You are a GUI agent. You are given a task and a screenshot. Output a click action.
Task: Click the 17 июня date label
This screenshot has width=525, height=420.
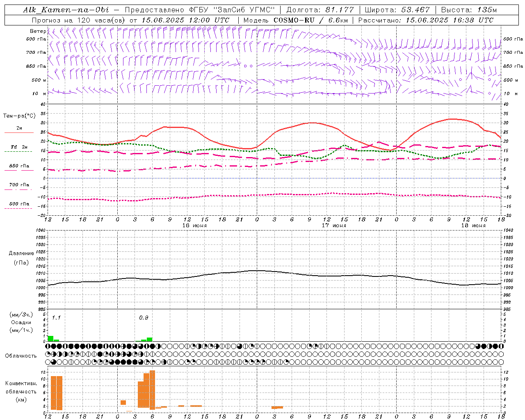click(x=334, y=226)
